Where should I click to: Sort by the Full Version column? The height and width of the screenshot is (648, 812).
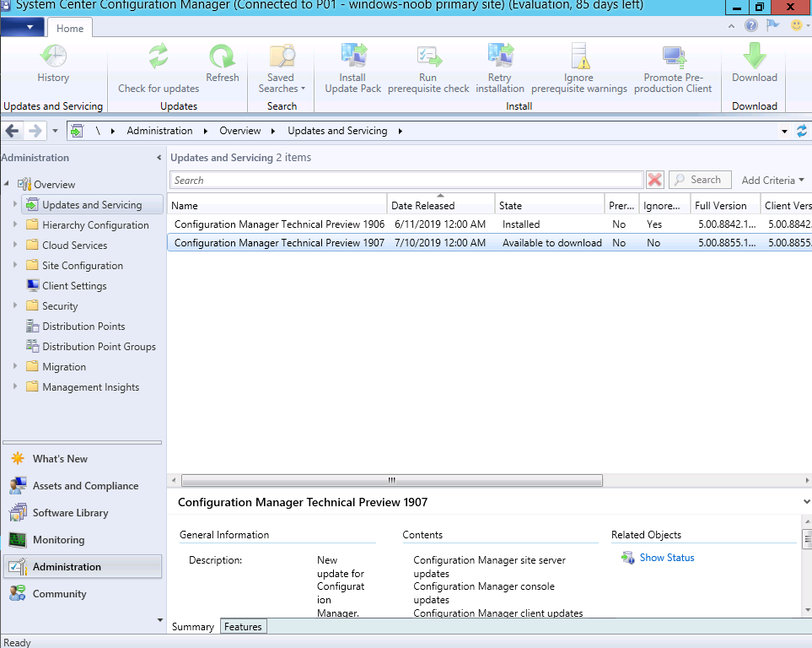click(x=725, y=205)
